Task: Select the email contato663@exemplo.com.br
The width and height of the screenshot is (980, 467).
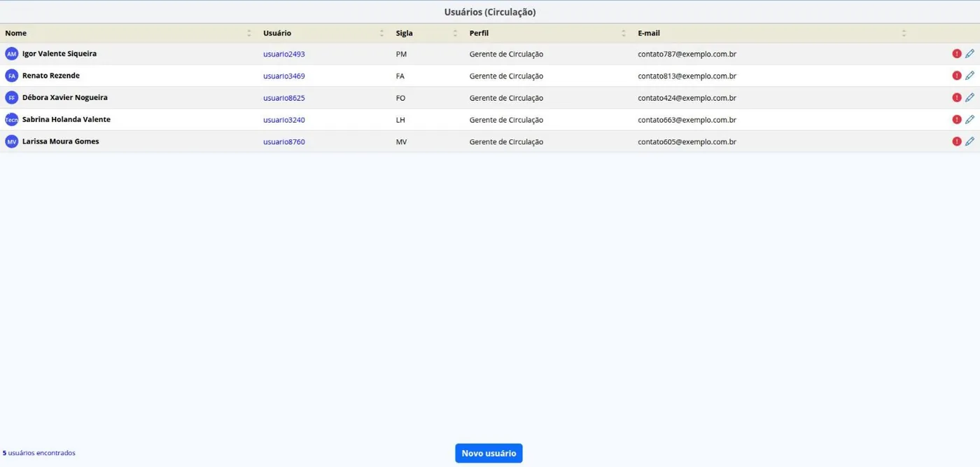Action: [x=687, y=120]
